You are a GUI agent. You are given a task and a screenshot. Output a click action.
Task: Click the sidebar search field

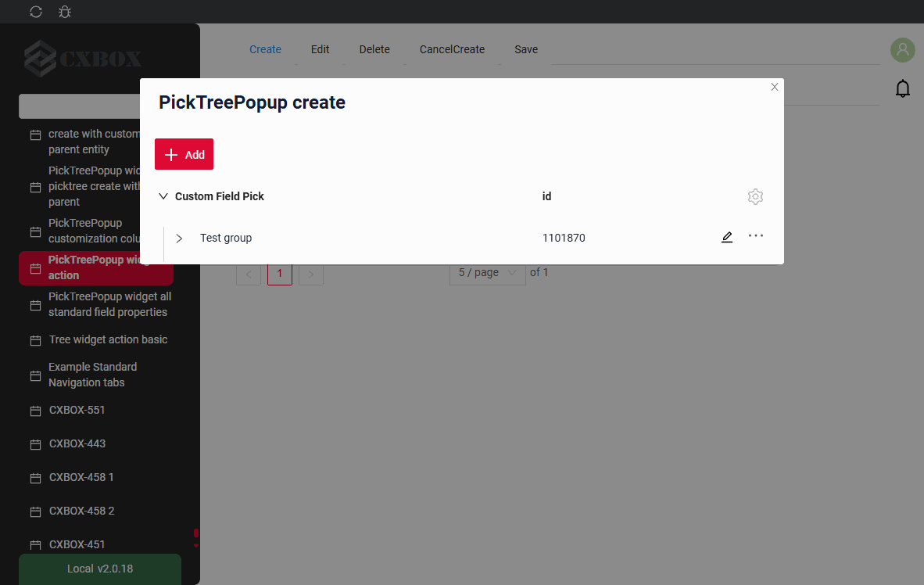pos(80,106)
